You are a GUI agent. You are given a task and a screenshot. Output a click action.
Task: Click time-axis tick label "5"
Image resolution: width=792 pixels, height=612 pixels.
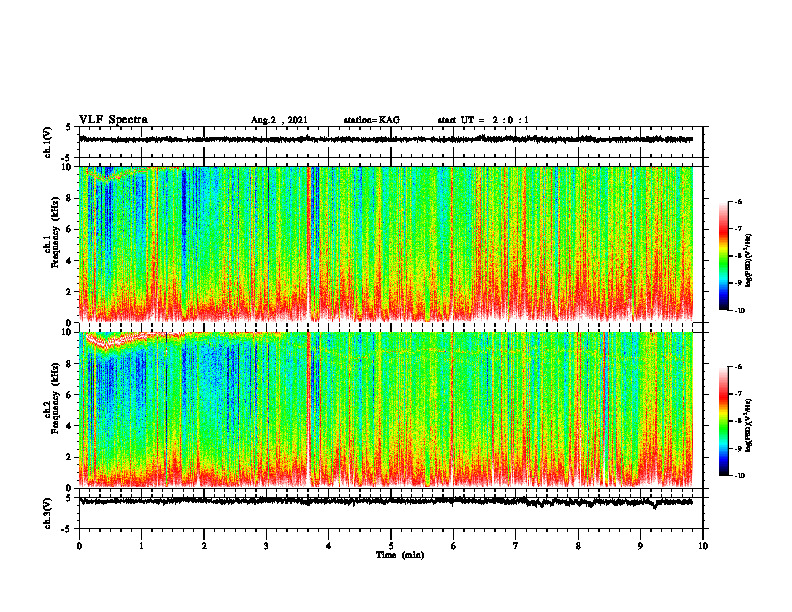391,546
